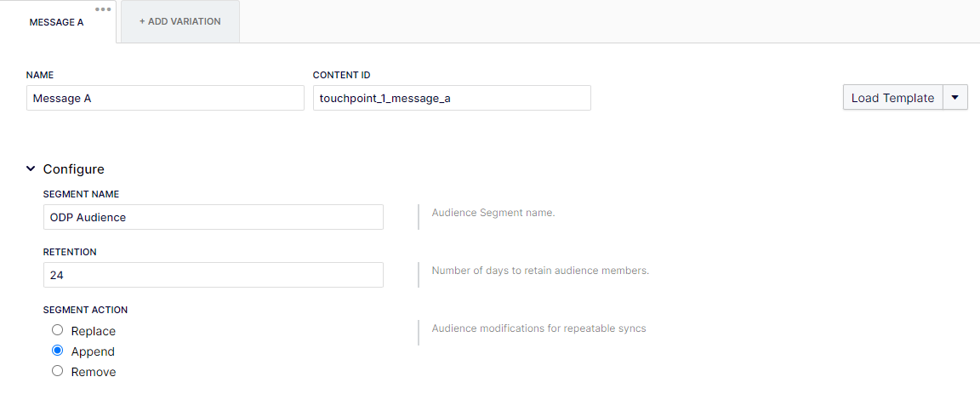Click the Audience Segment name help text
This screenshot has height=394, width=980.
tap(493, 213)
